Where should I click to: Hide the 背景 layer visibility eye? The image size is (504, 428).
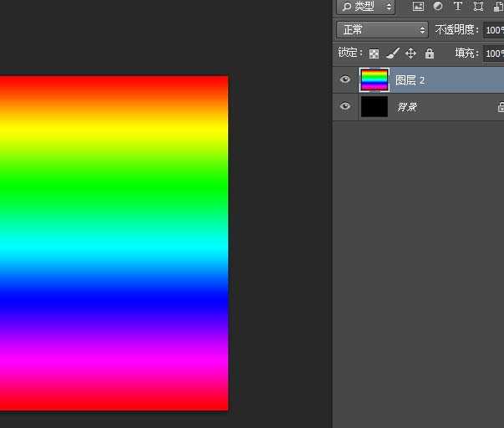(x=345, y=107)
